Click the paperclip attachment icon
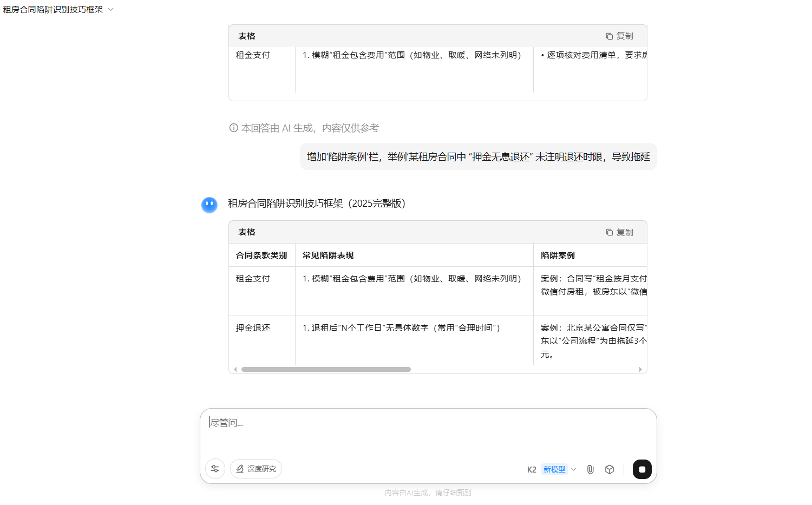This screenshot has width=812, height=505. (x=590, y=469)
